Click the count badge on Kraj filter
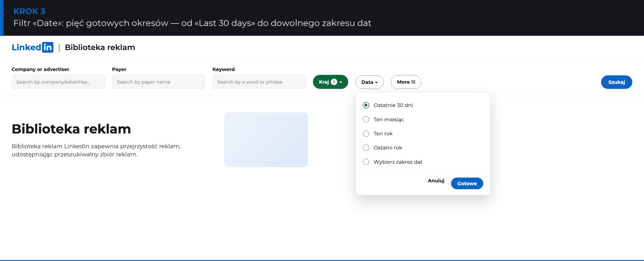The height and width of the screenshot is (261, 644). pos(334,82)
